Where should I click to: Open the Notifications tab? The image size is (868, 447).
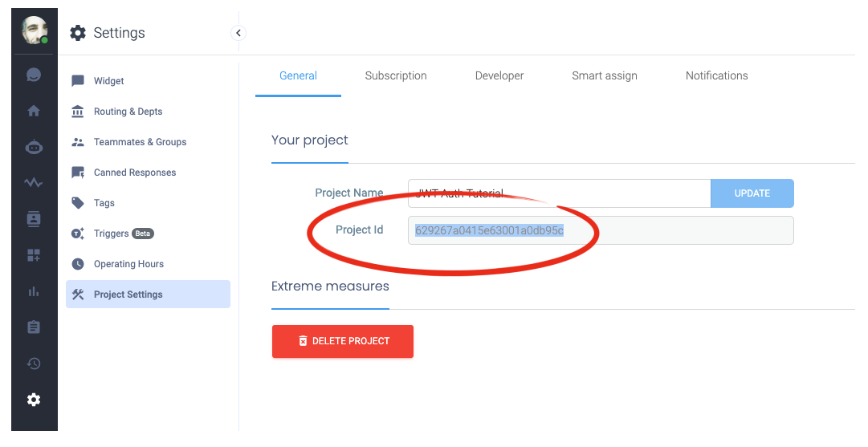[x=716, y=75]
